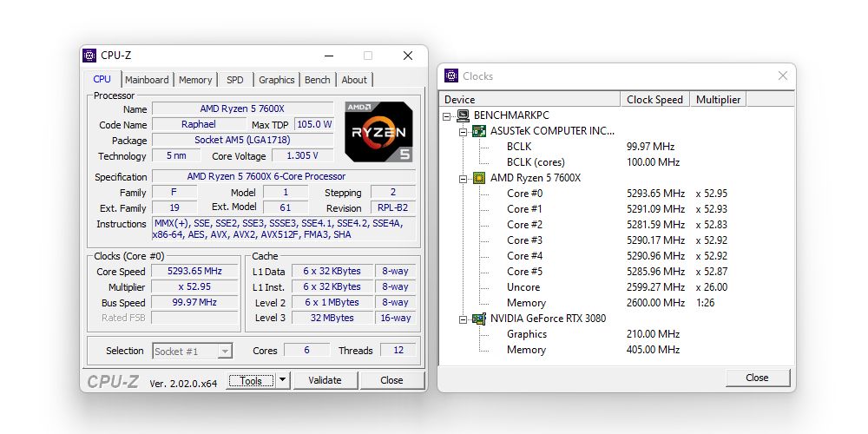Click the AMD Ryzen 5 logo image

coord(378,131)
